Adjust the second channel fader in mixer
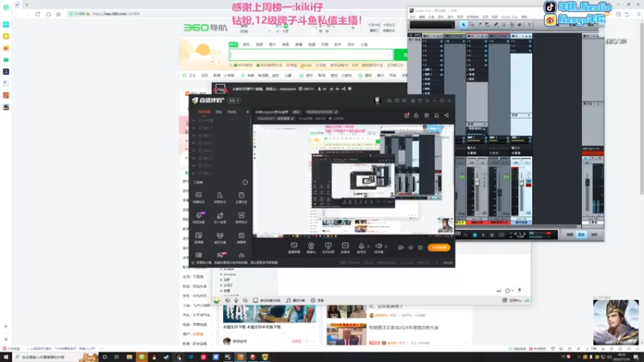This screenshot has width=644, height=362. pyautogui.click(x=499, y=192)
